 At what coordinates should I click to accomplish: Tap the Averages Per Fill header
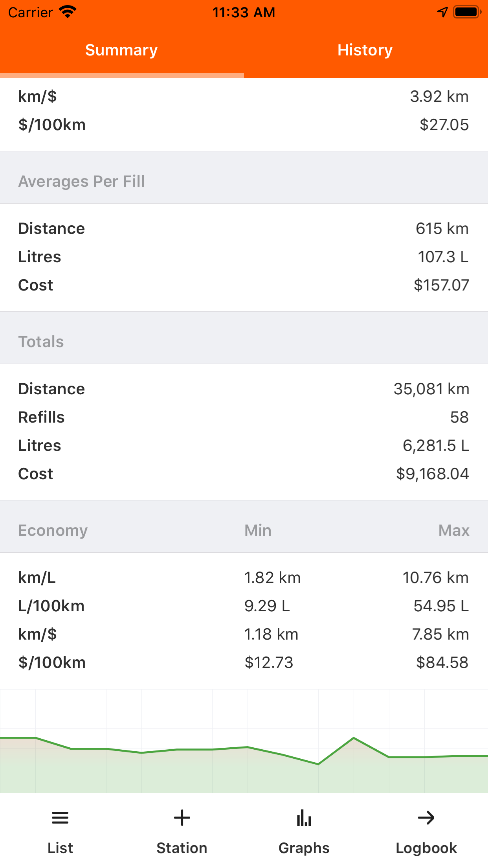82,181
